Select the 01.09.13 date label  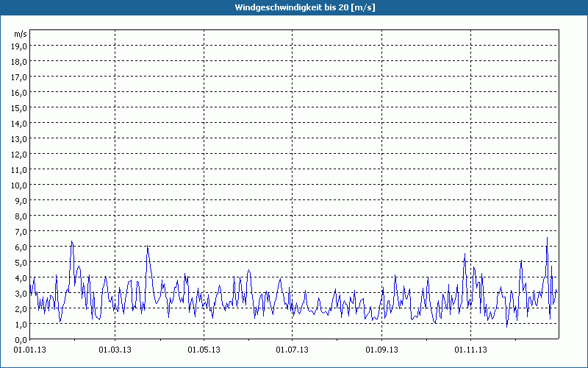pos(381,350)
